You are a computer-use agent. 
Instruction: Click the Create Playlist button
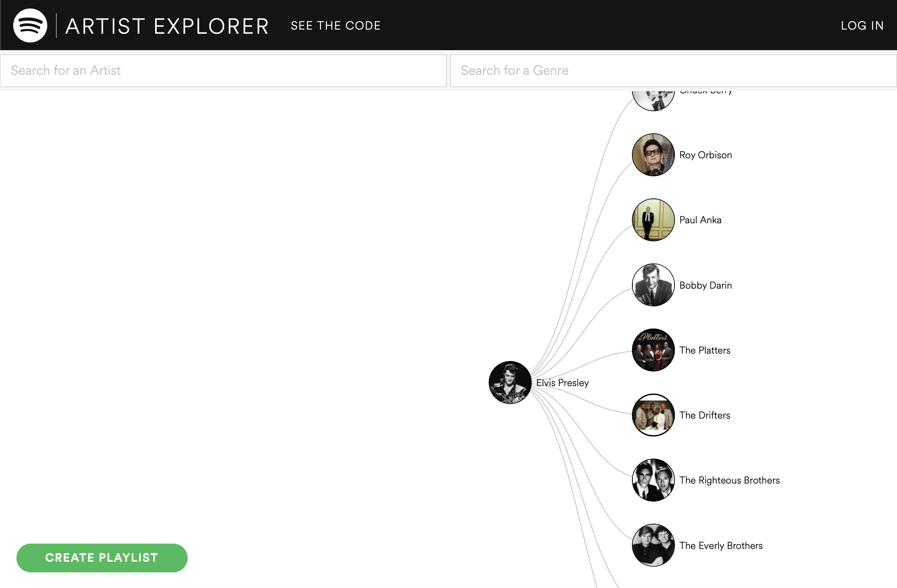pos(102,558)
